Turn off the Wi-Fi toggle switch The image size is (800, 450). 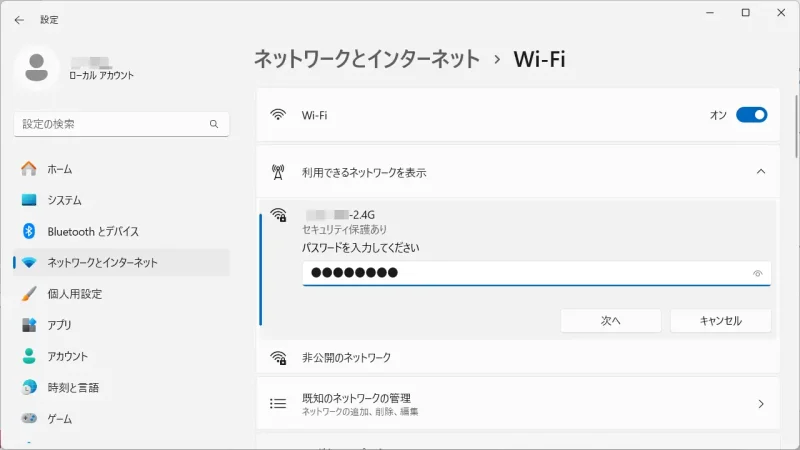click(751, 115)
